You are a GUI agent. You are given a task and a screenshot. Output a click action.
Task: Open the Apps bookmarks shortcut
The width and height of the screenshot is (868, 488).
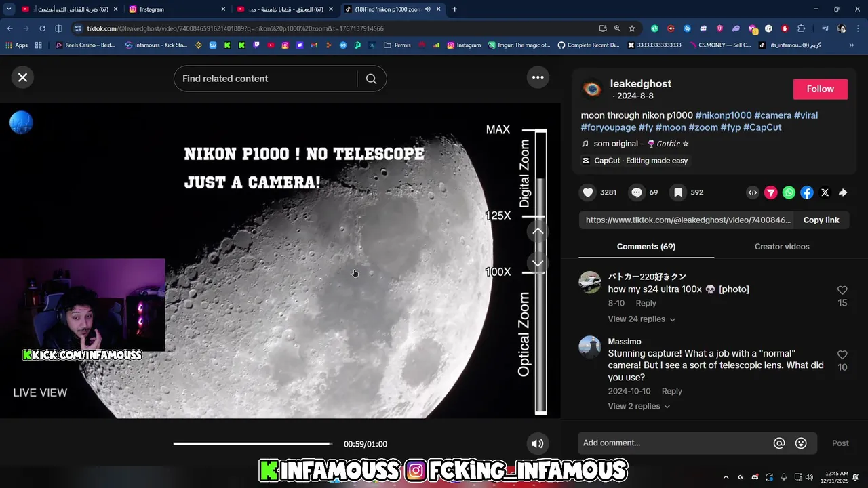tap(16, 45)
